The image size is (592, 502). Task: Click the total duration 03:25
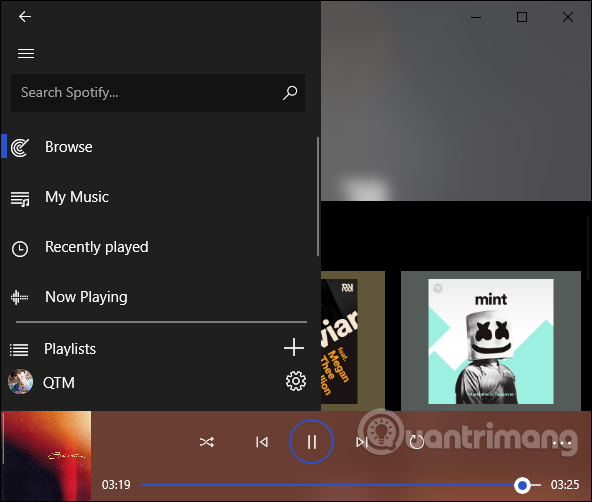click(x=565, y=485)
